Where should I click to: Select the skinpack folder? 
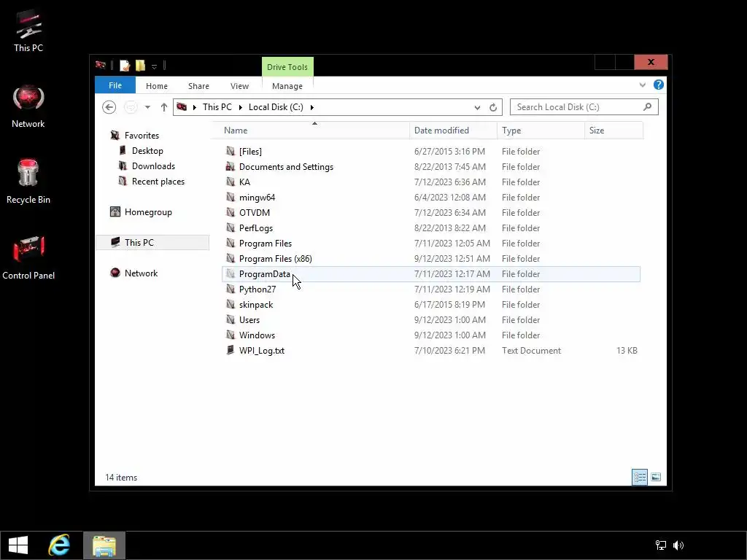[x=431, y=304]
